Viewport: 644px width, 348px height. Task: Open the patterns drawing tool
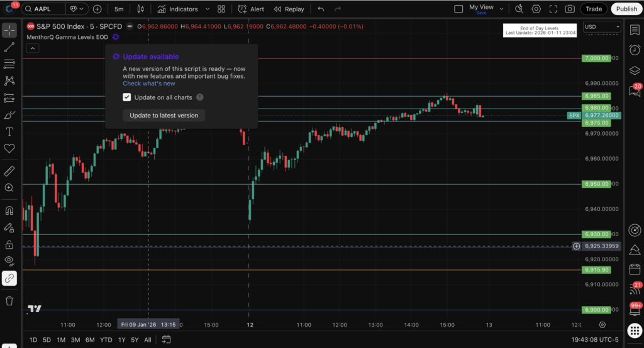click(9, 81)
